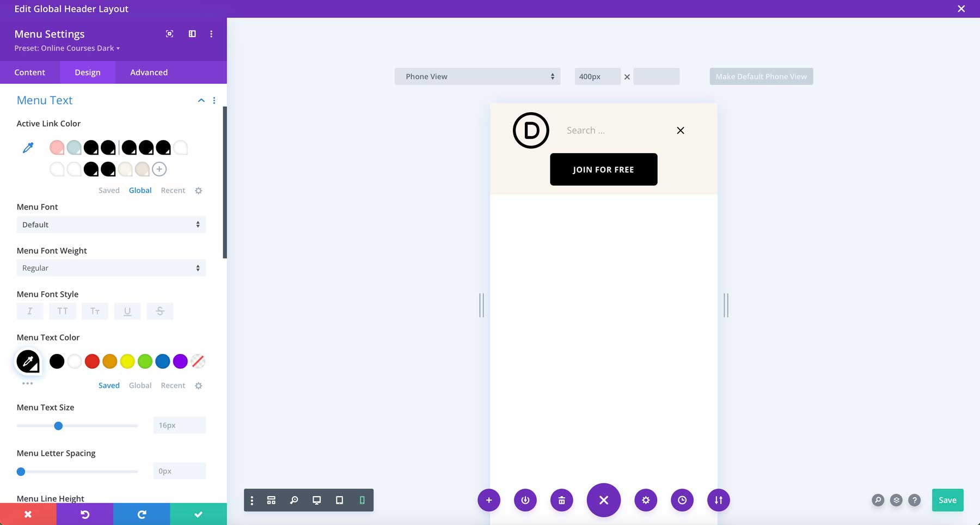Switch to the Content tab

click(30, 72)
